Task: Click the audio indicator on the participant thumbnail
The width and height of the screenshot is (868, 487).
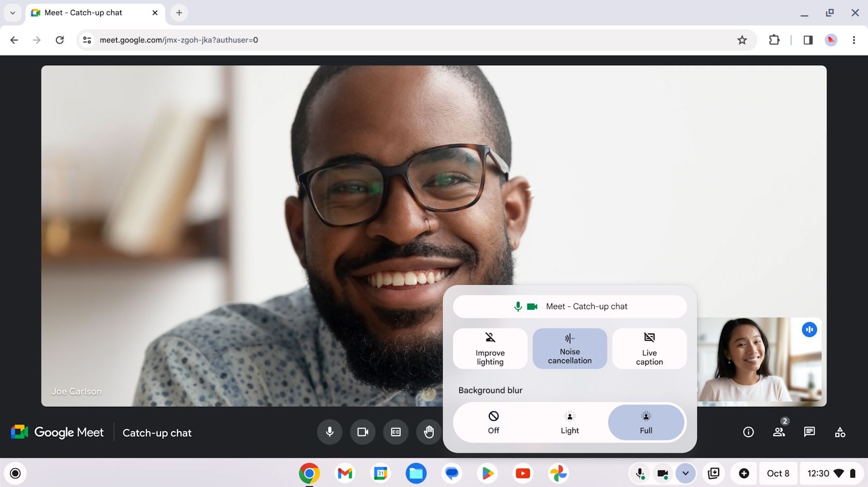Action: (809, 329)
